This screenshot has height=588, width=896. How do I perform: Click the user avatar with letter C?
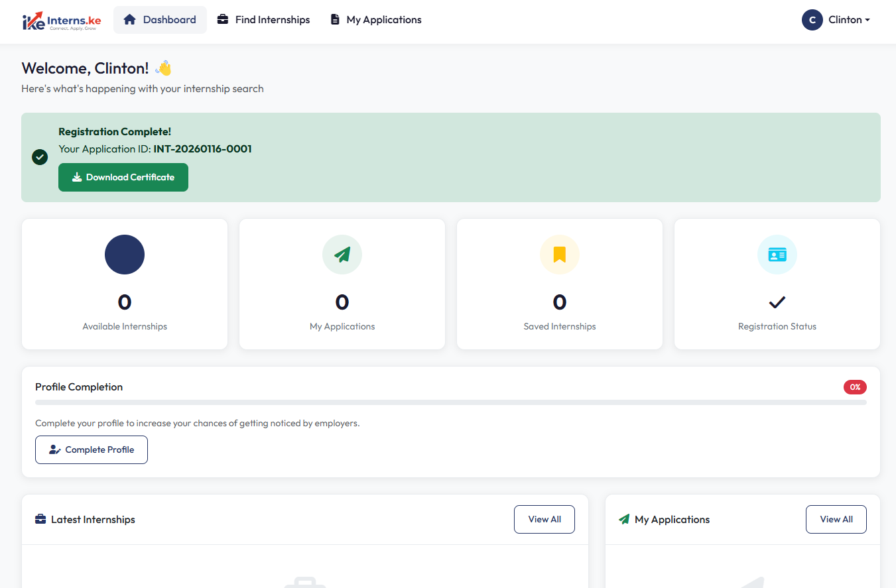[812, 20]
